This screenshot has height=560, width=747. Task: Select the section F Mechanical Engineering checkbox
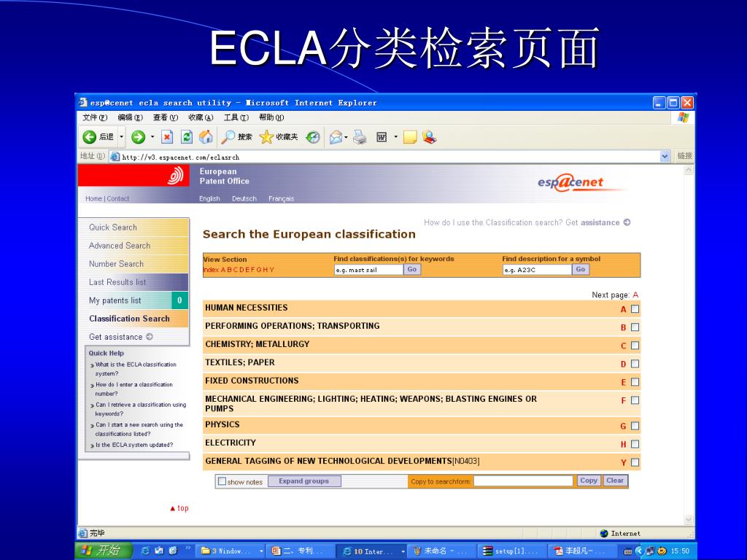(x=635, y=400)
